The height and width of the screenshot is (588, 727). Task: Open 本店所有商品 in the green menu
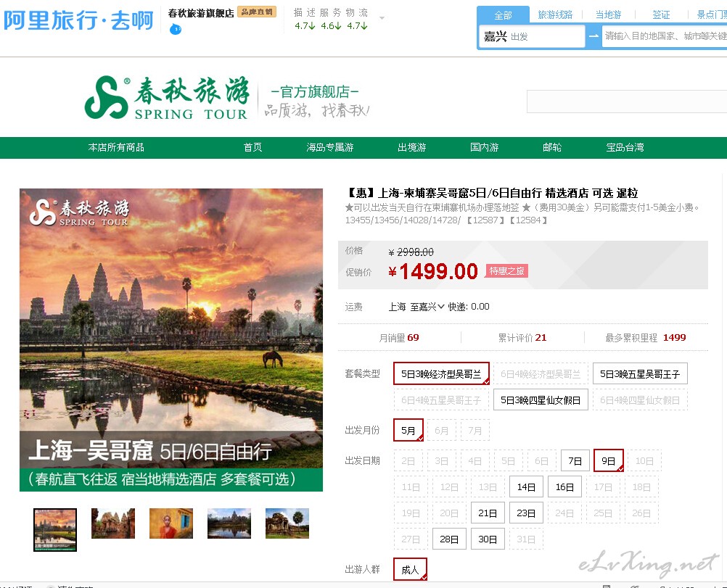point(116,147)
